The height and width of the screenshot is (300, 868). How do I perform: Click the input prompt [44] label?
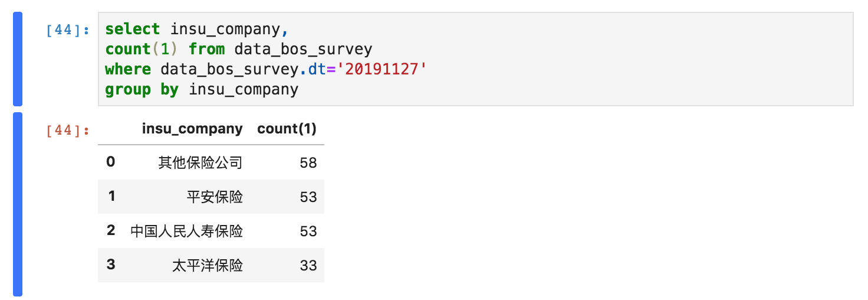(68, 30)
